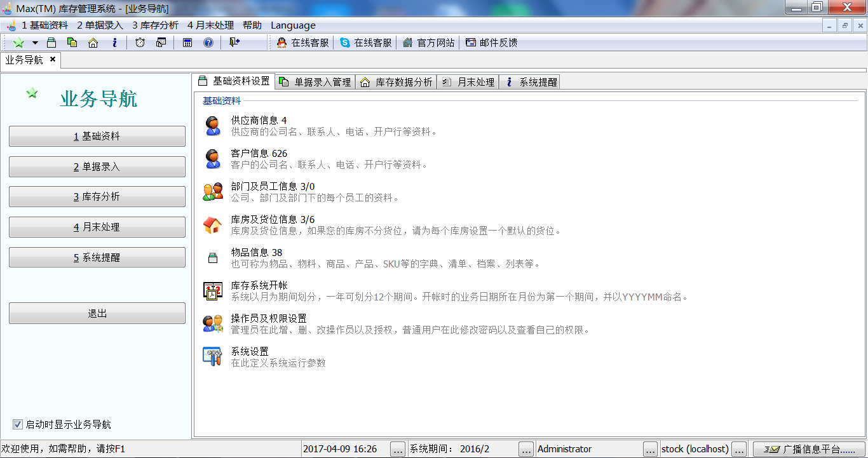Open the 部门及员工信息 3/0 link
868x458 pixels.
click(273, 186)
